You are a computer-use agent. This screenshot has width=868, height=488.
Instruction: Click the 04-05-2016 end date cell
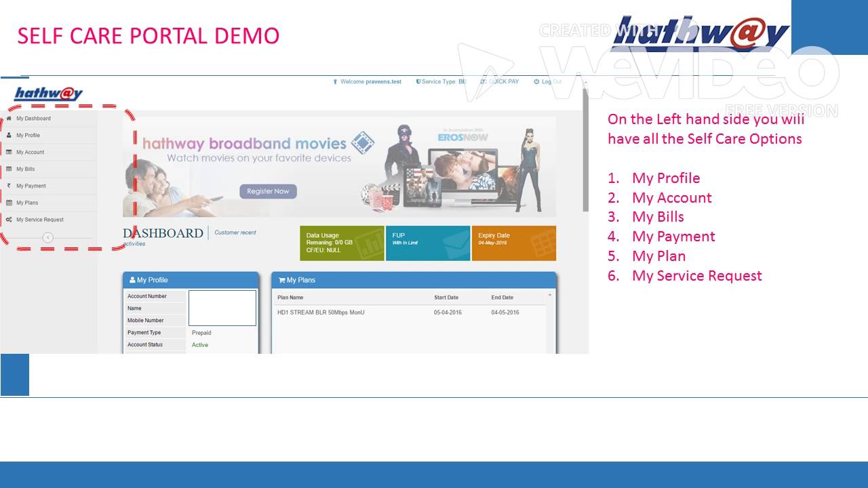click(505, 312)
